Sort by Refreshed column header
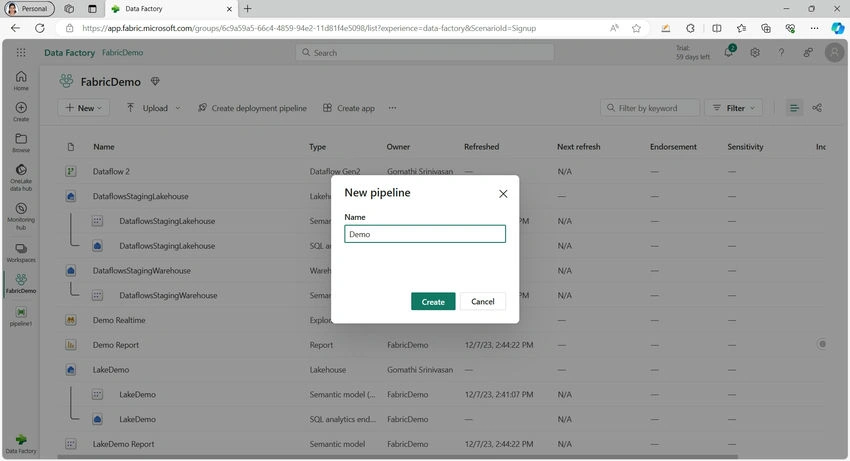Viewport: 850px width, 461px height. click(481, 146)
